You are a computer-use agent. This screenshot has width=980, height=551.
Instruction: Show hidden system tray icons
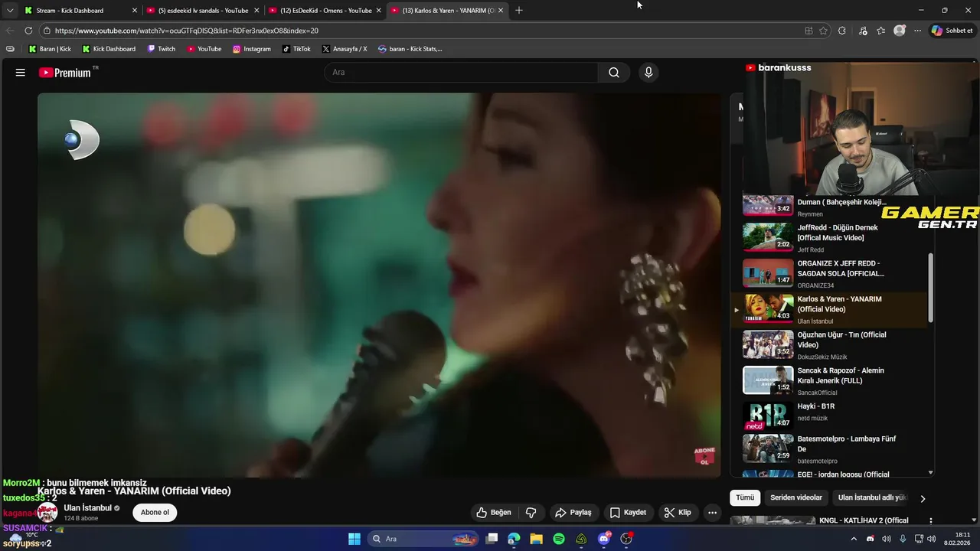tap(854, 539)
